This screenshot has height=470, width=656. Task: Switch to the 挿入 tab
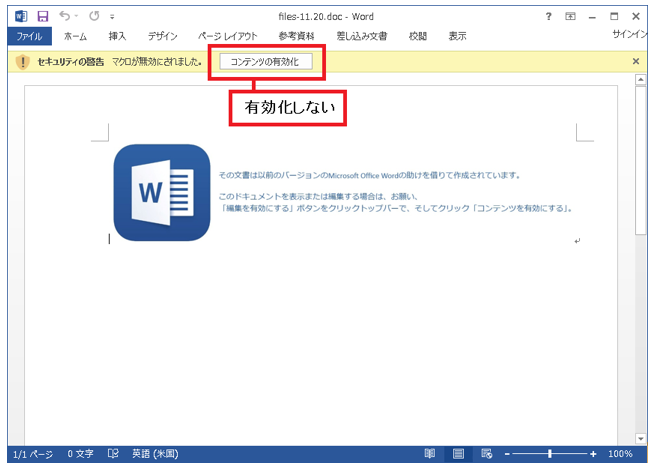point(117,36)
